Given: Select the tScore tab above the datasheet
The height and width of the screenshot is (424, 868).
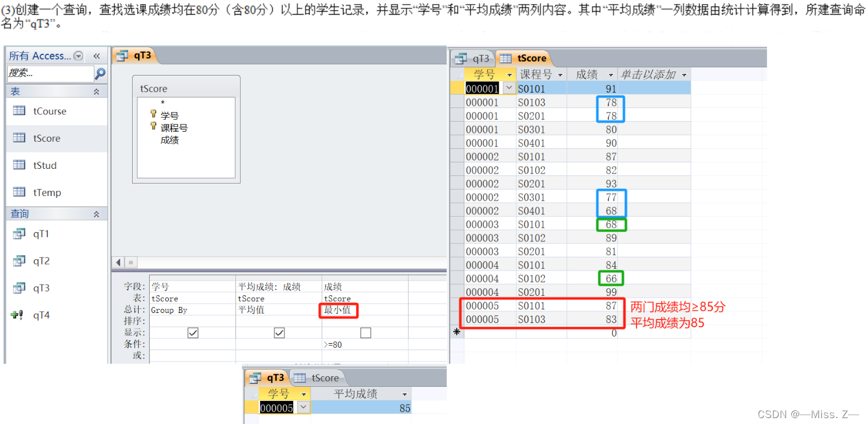Looking at the screenshot, I should point(524,58).
